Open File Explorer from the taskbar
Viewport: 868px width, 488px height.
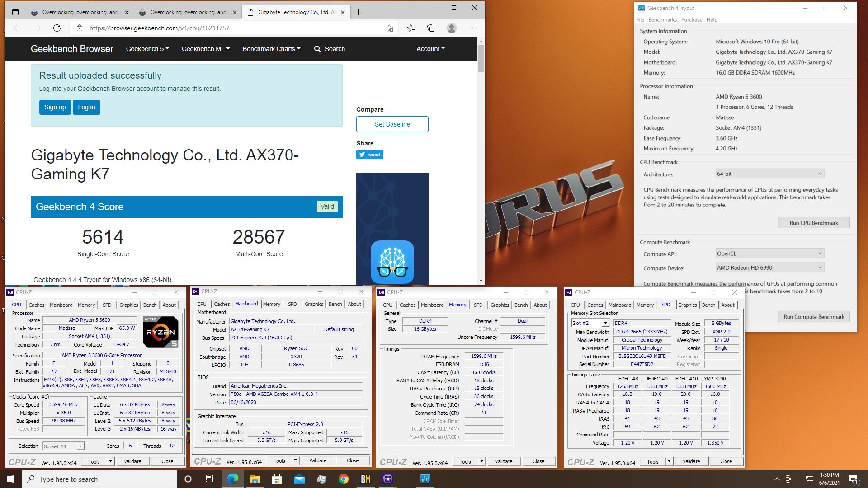pyautogui.click(x=255, y=479)
